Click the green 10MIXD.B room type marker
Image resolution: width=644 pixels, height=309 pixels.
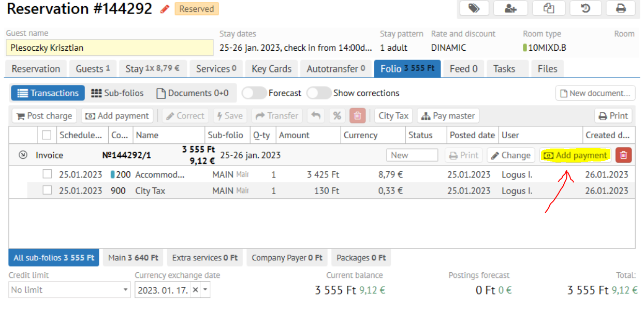(x=525, y=48)
